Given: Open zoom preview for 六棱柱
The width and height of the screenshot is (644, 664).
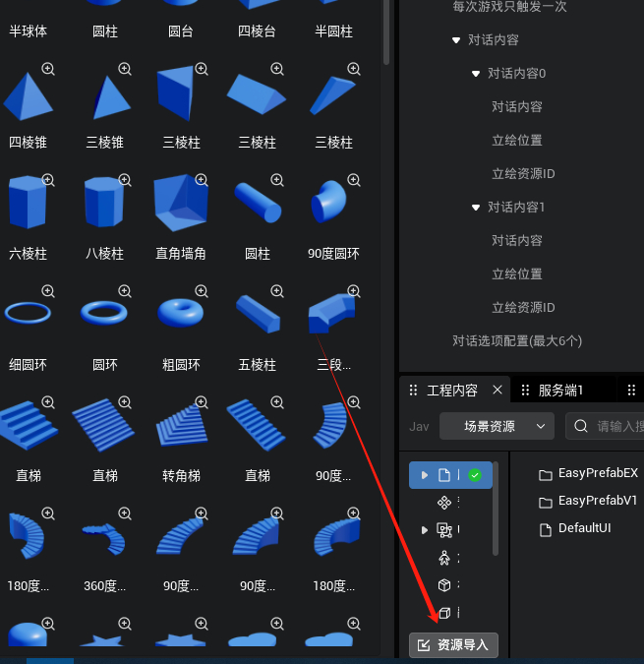Looking at the screenshot, I should 48,180.
